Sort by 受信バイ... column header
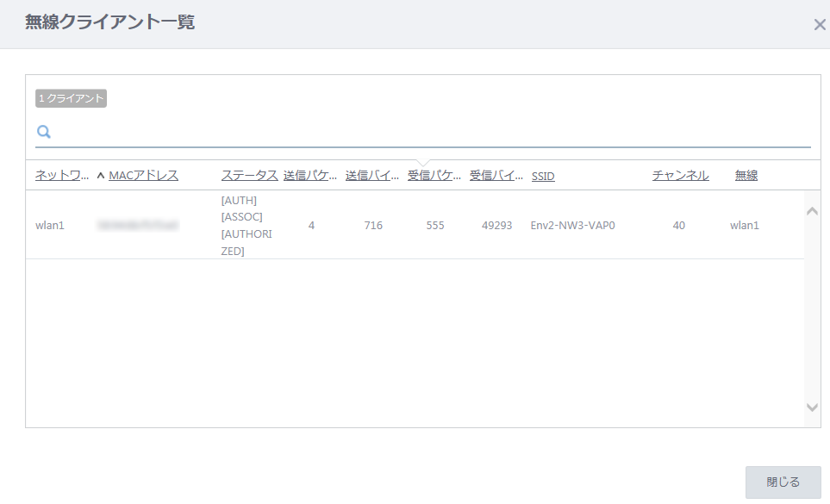The height and width of the screenshot is (504, 830). 496,176
